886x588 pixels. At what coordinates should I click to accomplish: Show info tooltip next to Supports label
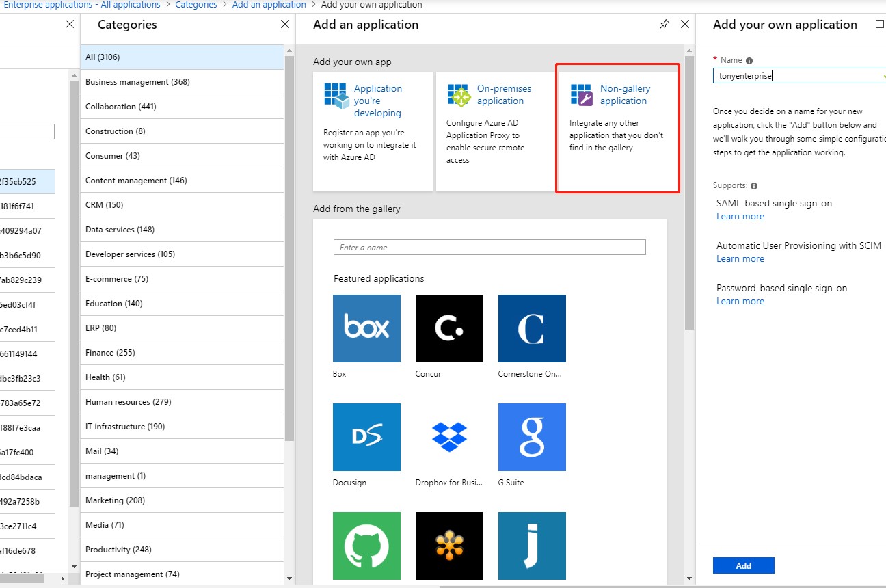pyautogui.click(x=754, y=186)
